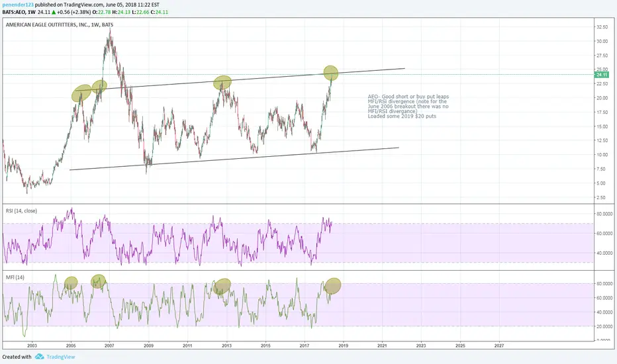Click the C:24.11 close value in header

[x=160, y=12]
